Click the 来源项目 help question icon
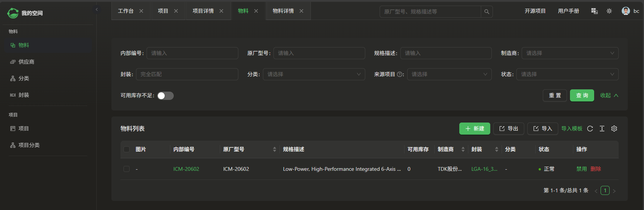 click(400, 74)
